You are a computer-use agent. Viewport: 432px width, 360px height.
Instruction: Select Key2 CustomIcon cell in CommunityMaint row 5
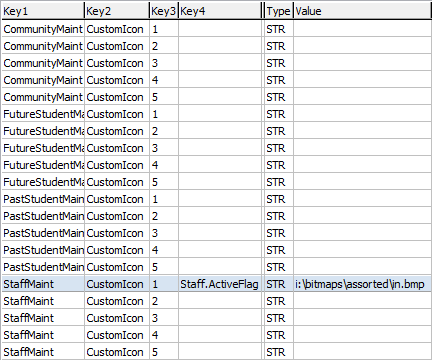click(117, 97)
